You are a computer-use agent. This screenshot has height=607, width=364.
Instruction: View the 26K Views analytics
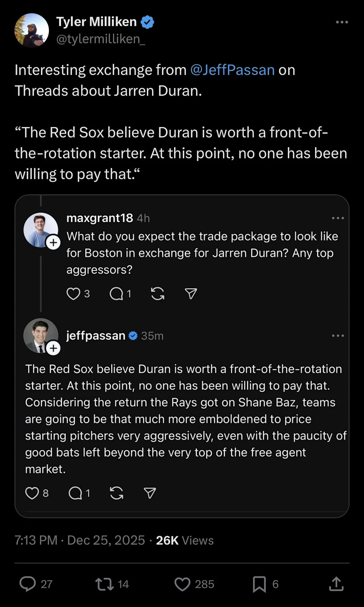185,540
